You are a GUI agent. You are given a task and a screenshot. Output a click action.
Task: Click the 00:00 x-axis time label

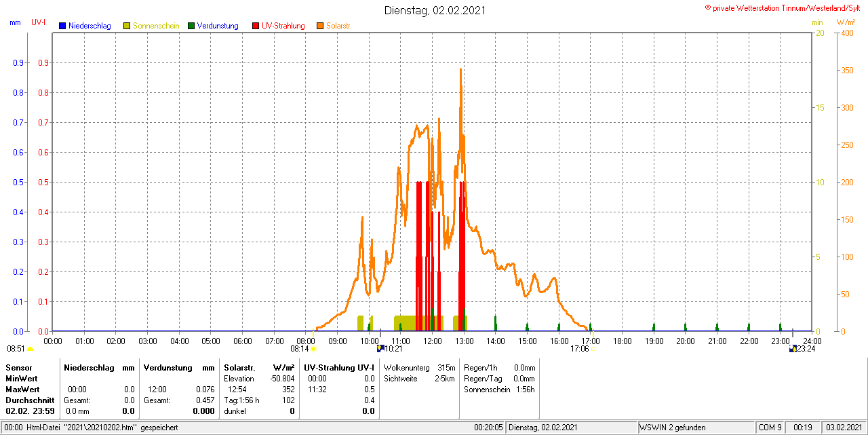[x=53, y=341]
